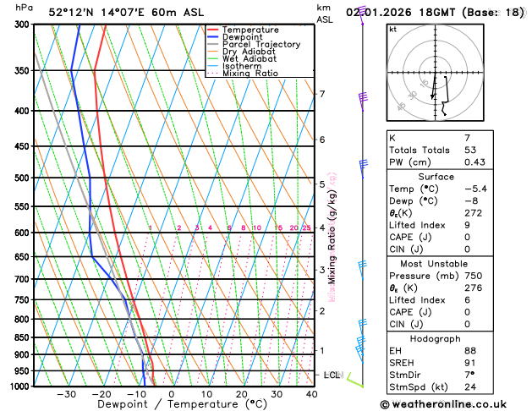Click the Pressure (mb) value 750
Viewport: 532px width, 411px height.
click(x=474, y=276)
